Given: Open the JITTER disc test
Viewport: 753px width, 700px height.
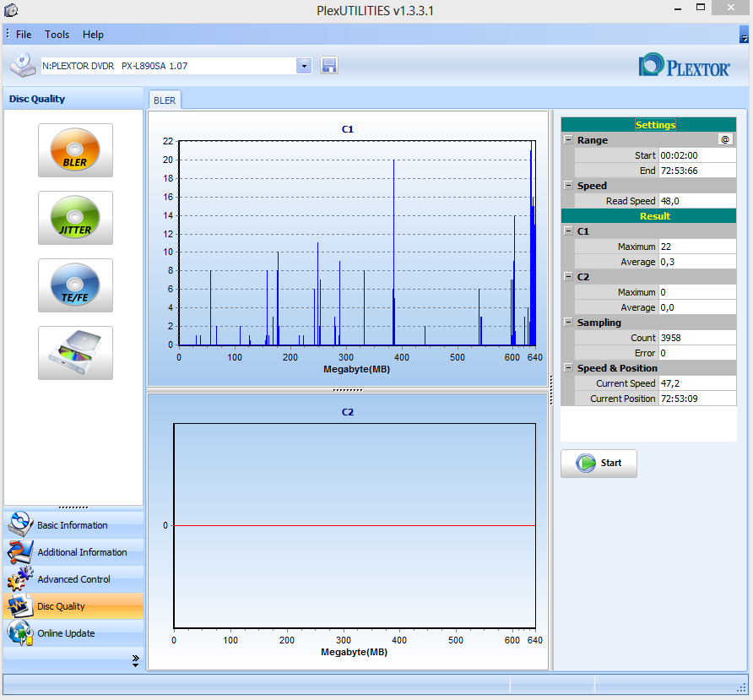Looking at the screenshot, I should (x=75, y=218).
